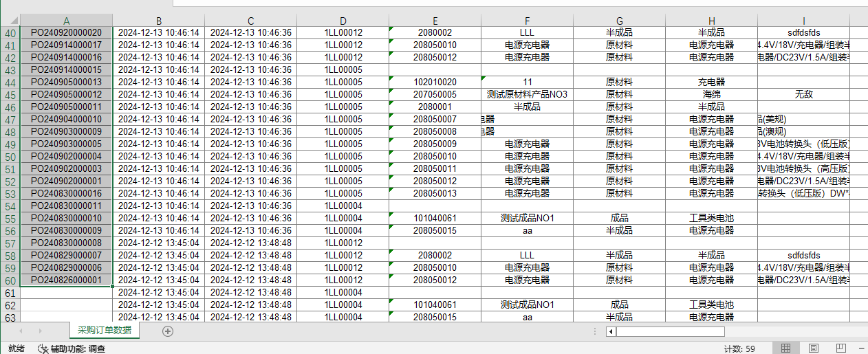868x354 pixels.
Task: Select row 55 header
Action: tap(10, 219)
